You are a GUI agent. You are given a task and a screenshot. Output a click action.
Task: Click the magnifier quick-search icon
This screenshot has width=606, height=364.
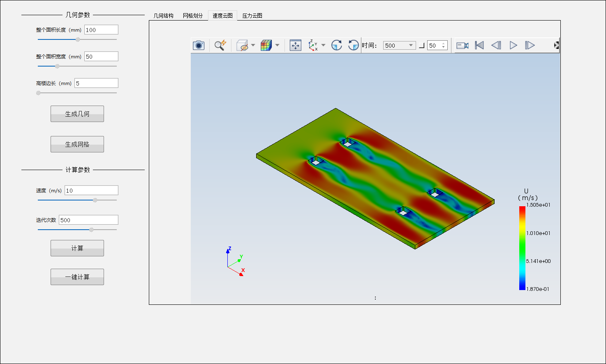coord(220,45)
